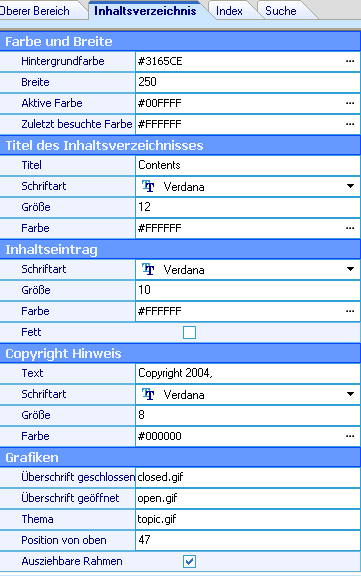Click the Grafiken section header
Viewport: 361px width, 576px height.
coord(180,457)
